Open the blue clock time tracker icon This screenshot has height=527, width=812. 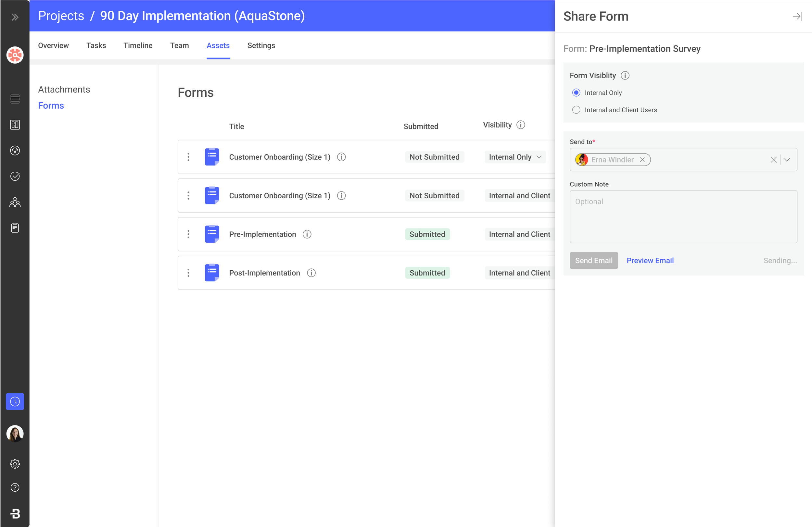click(x=15, y=401)
